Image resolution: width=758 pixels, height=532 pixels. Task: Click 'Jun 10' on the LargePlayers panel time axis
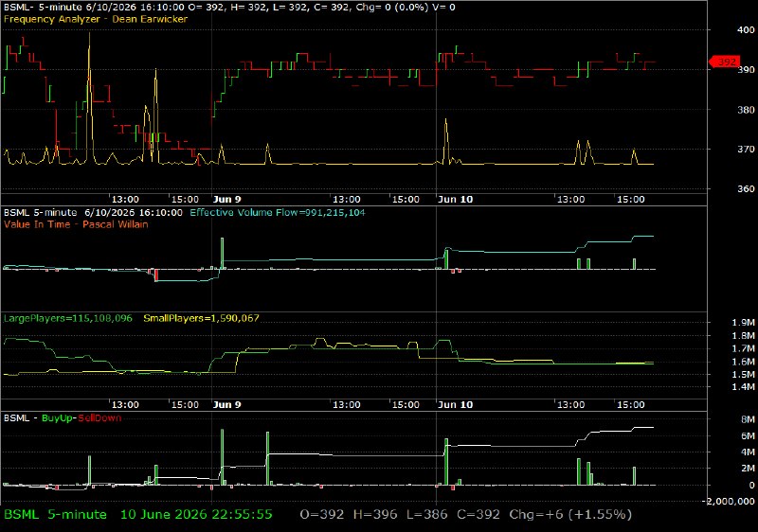coord(455,404)
